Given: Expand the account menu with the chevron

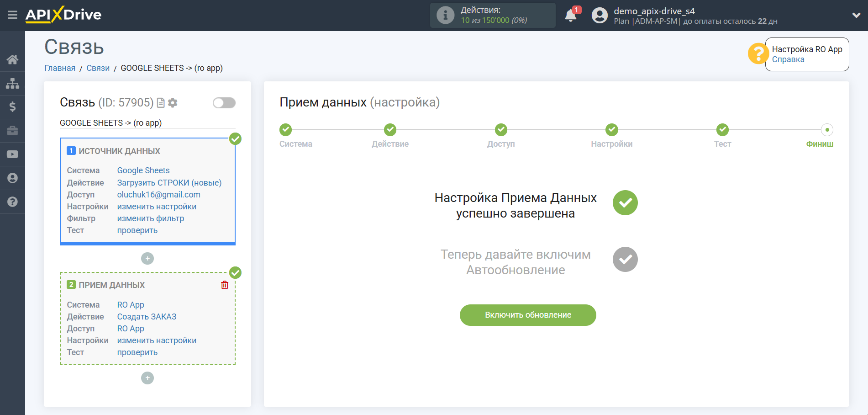Looking at the screenshot, I should pyautogui.click(x=855, y=15).
